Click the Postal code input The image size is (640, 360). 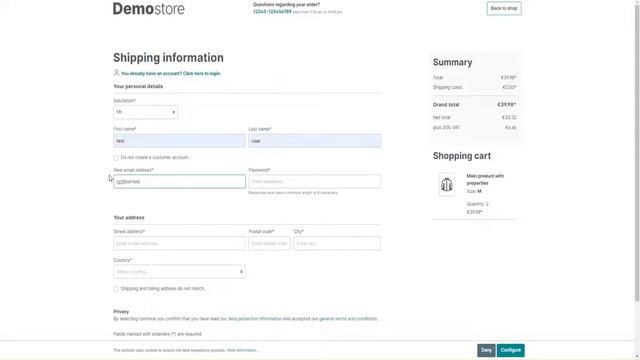269,243
